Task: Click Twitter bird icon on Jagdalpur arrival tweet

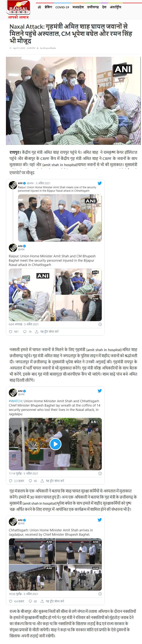Action: coord(100,520)
